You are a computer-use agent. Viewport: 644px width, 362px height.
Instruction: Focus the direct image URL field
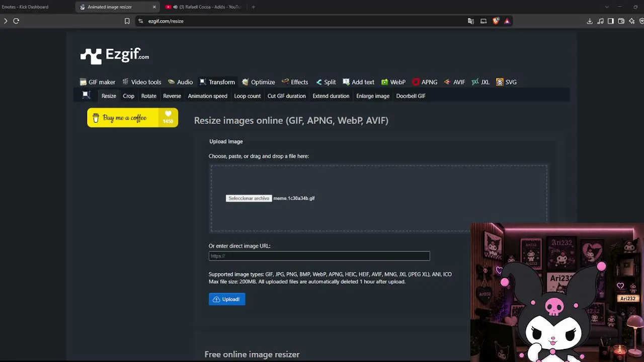point(319,256)
